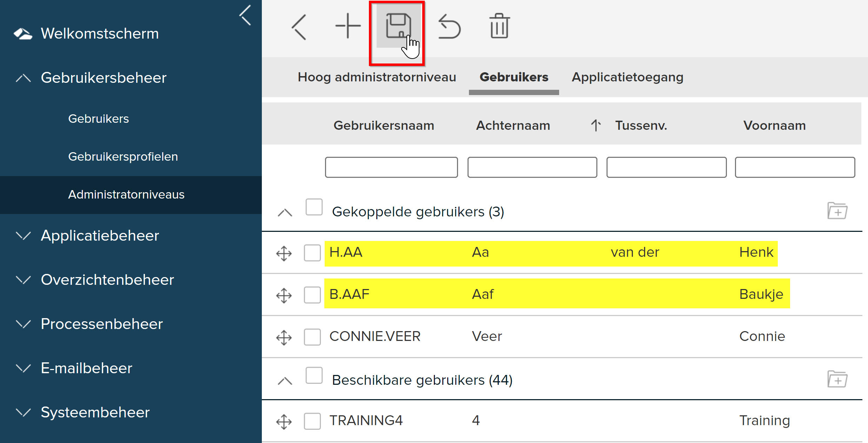The width and height of the screenshot is (868, 443).
Task: Select the username B.AAF
Action: (x=349, y=294)
